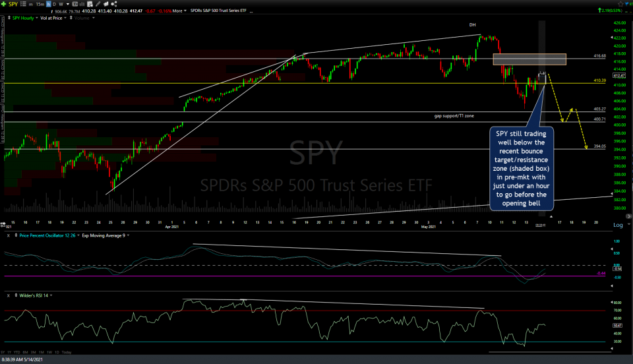633x364 pixels.
Task: Open the Wilder's RSI 14 dropdown
Action: [x=51, y=295]
